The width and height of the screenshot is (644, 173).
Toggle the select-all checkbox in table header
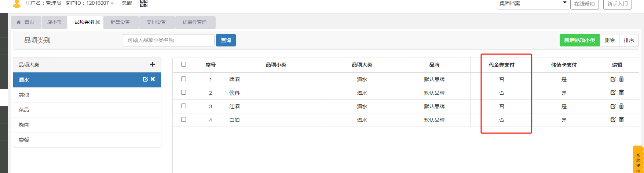point(184,64)
